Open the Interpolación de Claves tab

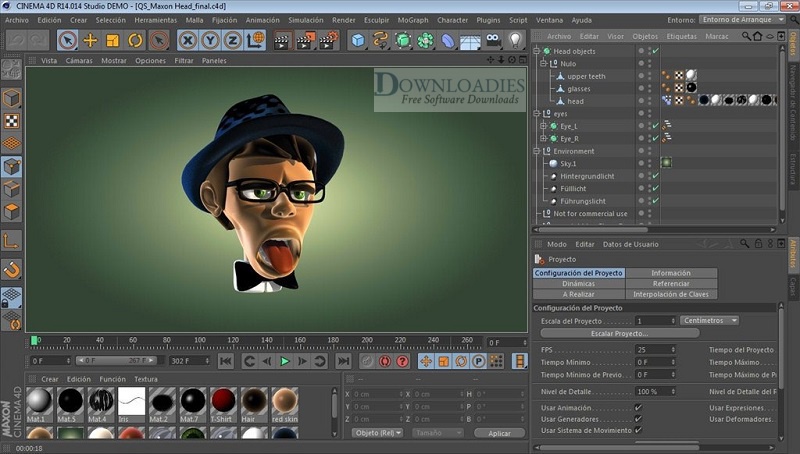[x=671, y=294]
